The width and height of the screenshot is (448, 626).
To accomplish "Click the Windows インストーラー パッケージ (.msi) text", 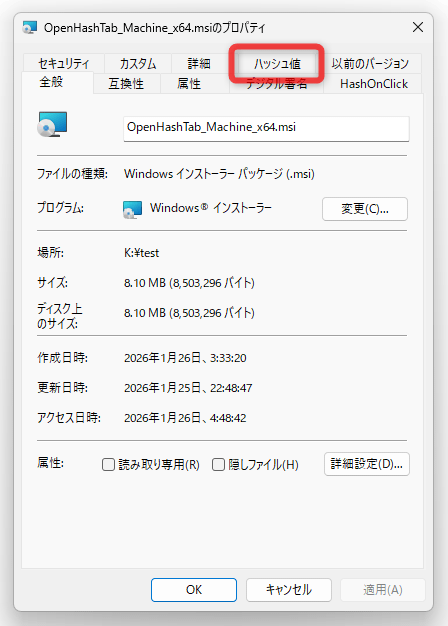I will click(x=219, y=174).
